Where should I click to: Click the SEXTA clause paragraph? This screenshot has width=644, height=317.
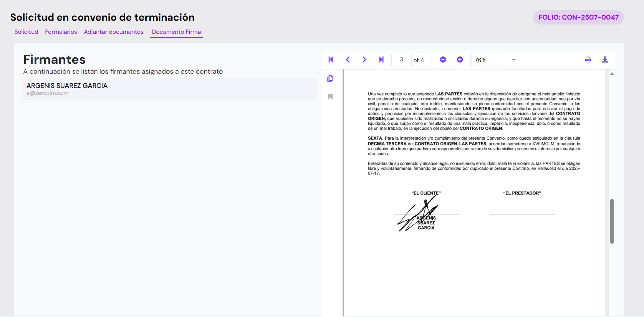[474, 146]
